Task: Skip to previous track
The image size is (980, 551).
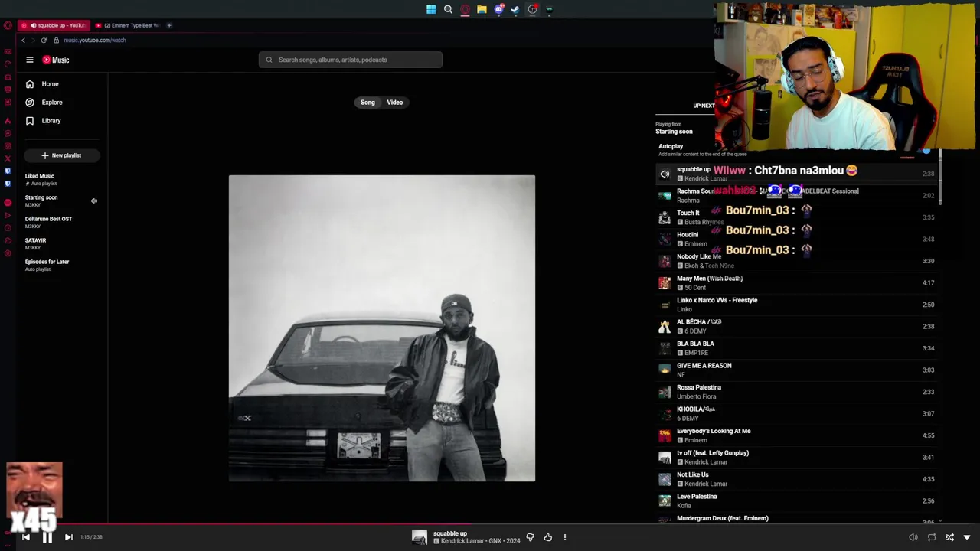Action: (26, 537)
